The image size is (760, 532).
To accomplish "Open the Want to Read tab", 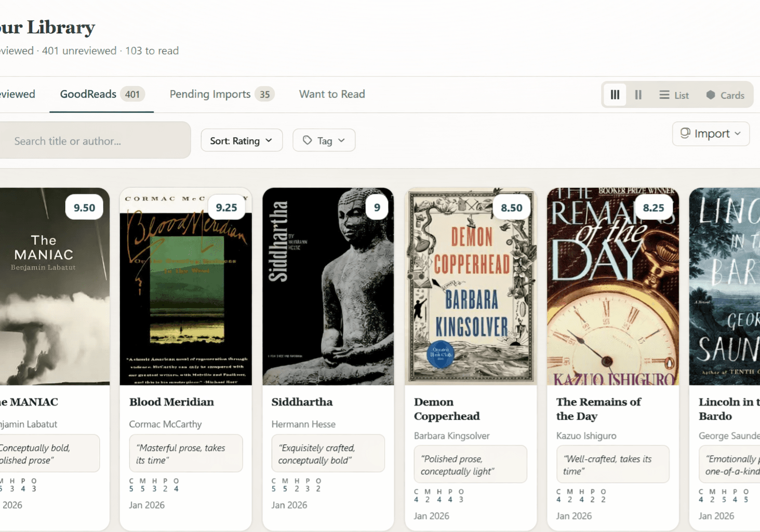I will [331, 94].
